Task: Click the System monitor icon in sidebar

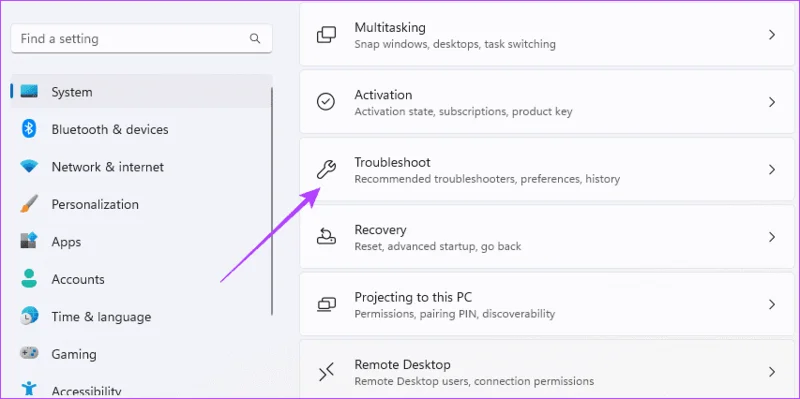Action: click(x=29, y=92)
